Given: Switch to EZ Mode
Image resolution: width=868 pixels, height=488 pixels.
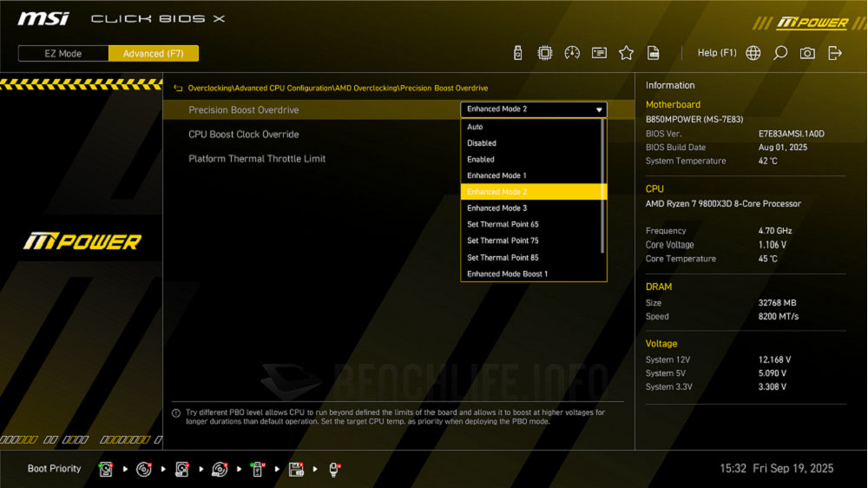Looking at the screenshot, I should click(x=63, y=54).
